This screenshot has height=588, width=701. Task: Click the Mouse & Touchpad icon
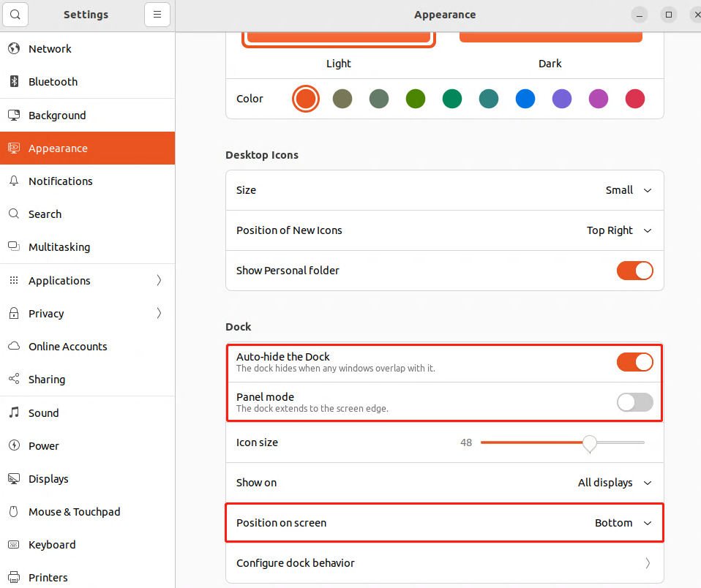click(14, 511)
